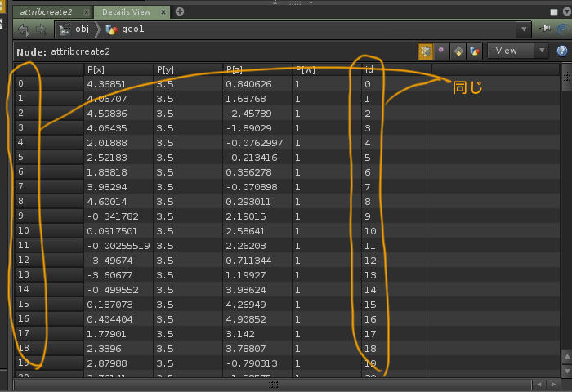The height and width of the screenshot is (392, 572).
Task: Sort by the P[x] column header
Action: pyautogui.click(x=118, y=69)
